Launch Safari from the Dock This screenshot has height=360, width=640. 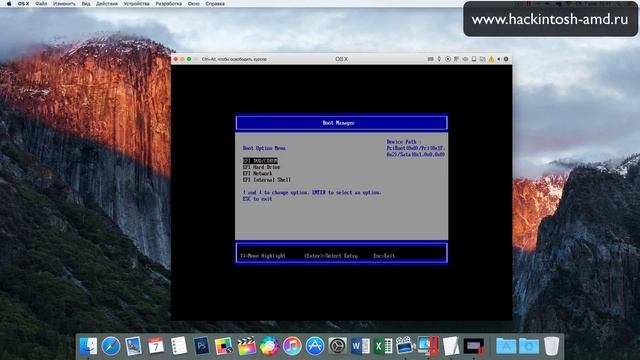111,346
